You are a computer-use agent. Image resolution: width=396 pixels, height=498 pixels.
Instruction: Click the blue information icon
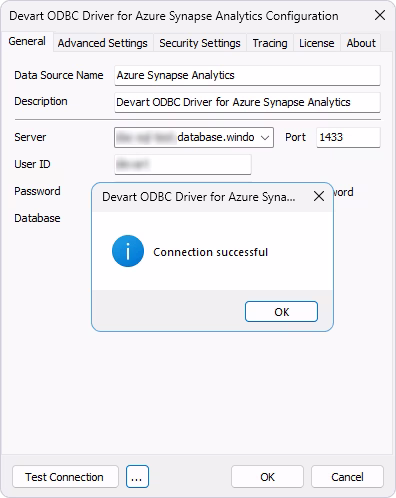coord(128,251)
